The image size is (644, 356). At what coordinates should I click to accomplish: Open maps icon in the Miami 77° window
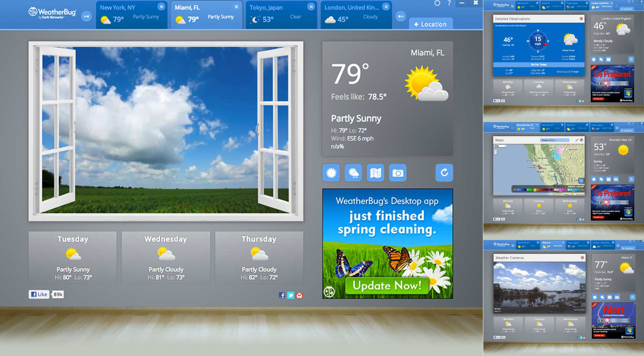610,297
